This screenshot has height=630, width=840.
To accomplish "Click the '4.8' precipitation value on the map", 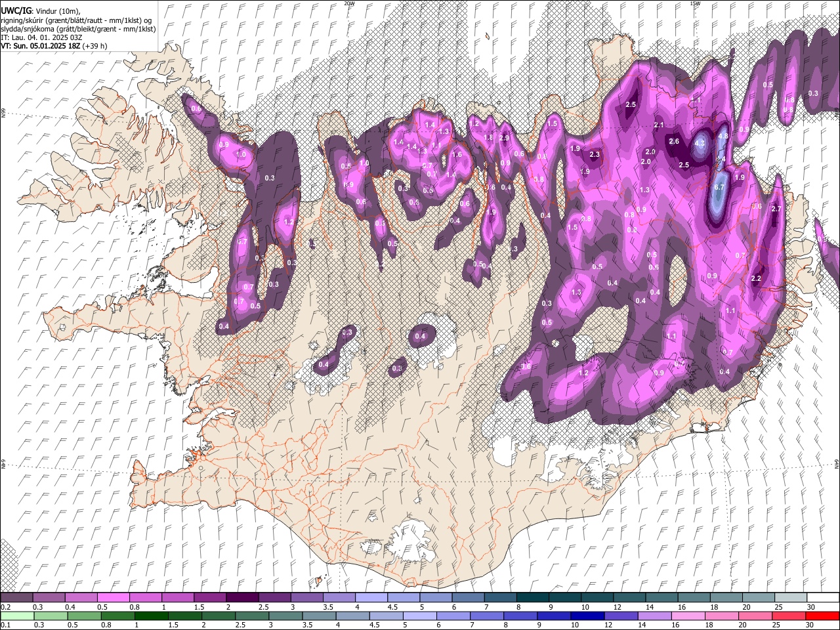I will pos(723,136).
